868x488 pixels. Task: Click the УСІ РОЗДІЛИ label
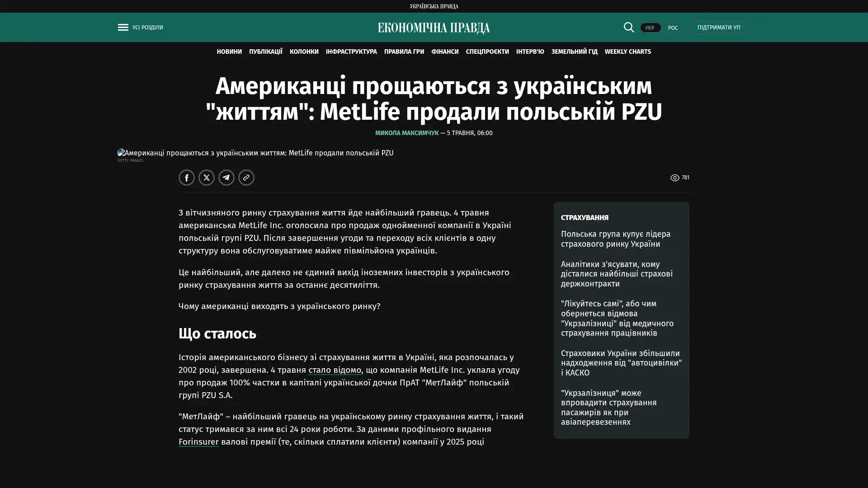[148, 28]
